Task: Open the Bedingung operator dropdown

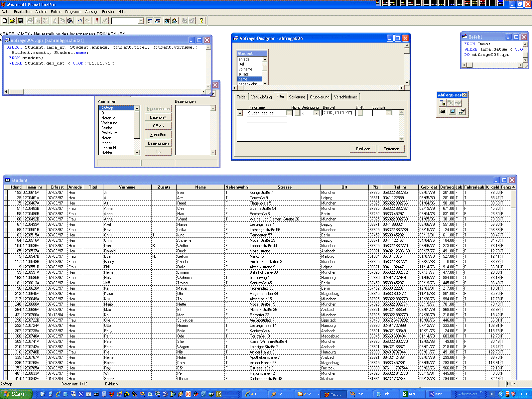Action: click(x=316, y=113)
